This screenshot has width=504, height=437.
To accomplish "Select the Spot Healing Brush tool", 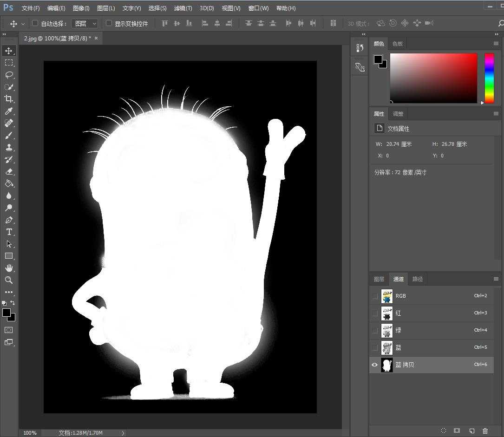I will [x=9, y=123].
